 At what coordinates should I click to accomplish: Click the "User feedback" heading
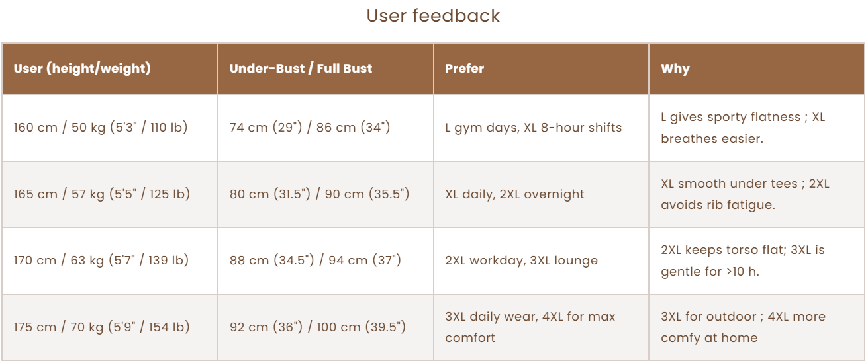[434, 16]
